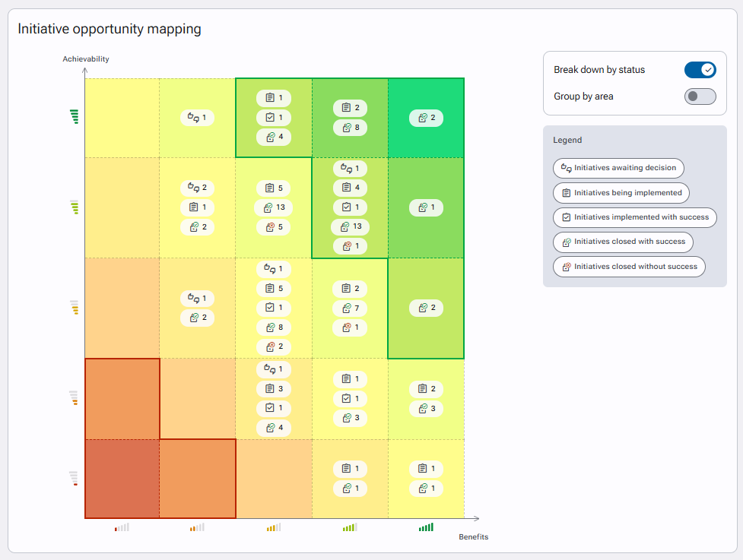Click the closed with success 7 badge
Image resolution: width=743 pixels, height=560 pixels.
point(350,308)
